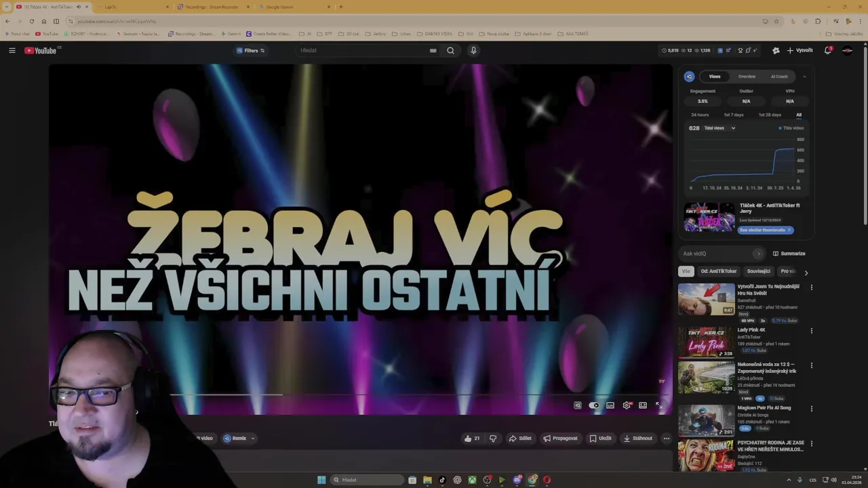This screenshot has width=868, height=488.
Task: Switch vidIQ panel to AI Coach tab
Action: pos(779,77)
